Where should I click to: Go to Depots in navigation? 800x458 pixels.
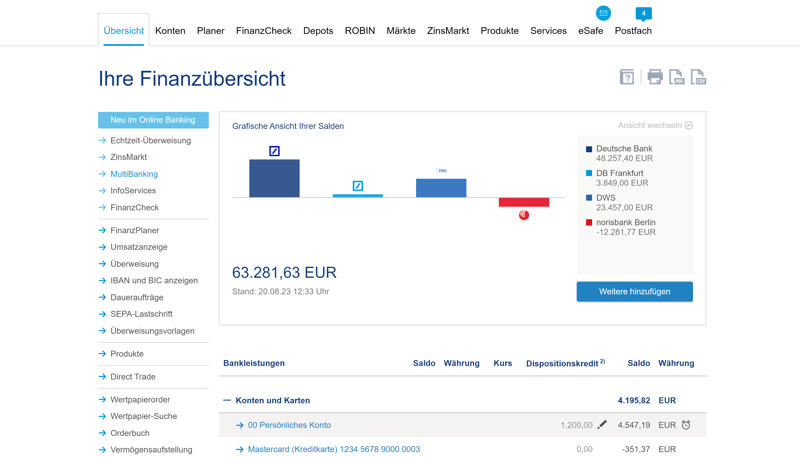[318, 31]
